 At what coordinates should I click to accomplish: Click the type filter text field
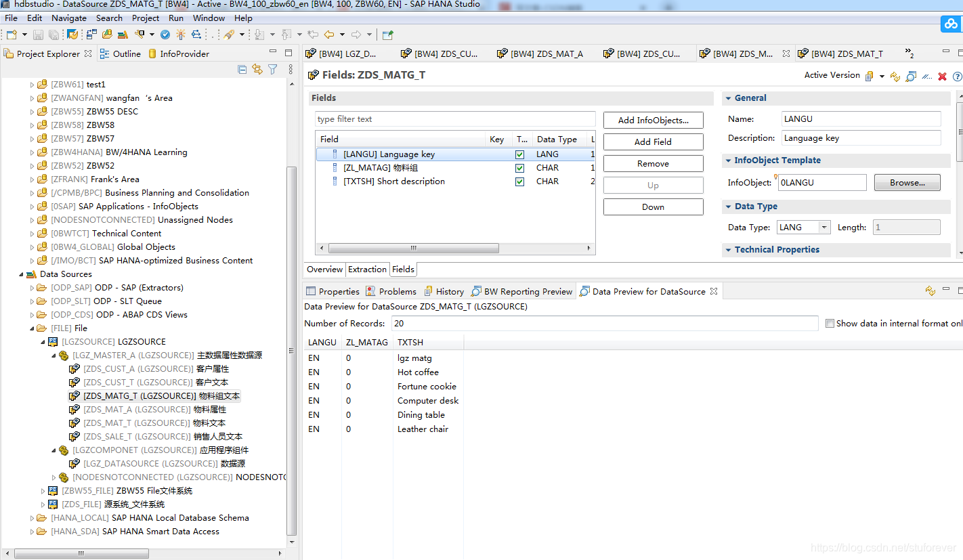(455, 119)
